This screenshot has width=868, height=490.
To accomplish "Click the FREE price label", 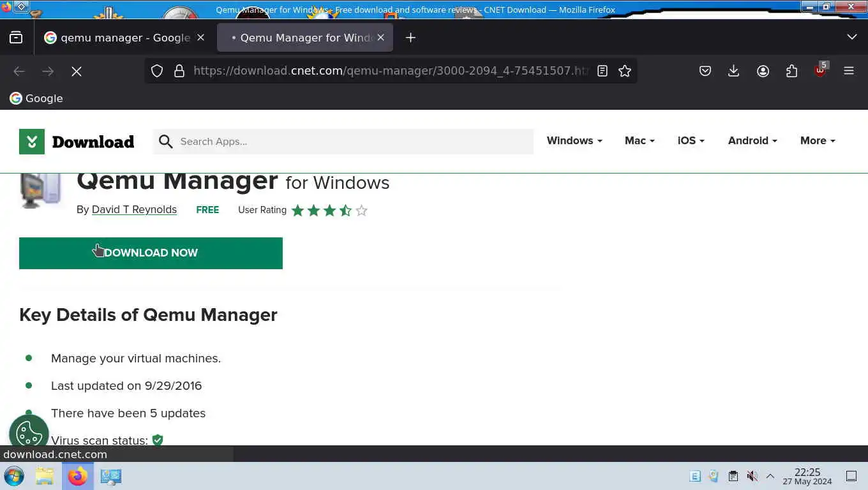I will [x=207, y=210].
